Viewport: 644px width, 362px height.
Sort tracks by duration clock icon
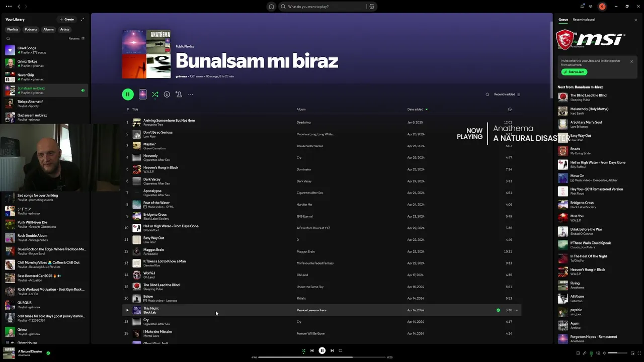click(510, 109)
